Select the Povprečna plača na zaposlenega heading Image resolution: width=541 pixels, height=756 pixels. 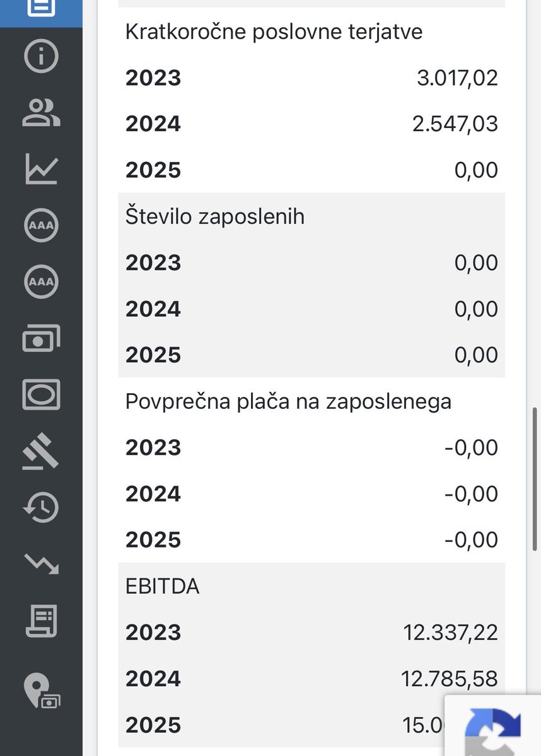(x=288, y=401)
